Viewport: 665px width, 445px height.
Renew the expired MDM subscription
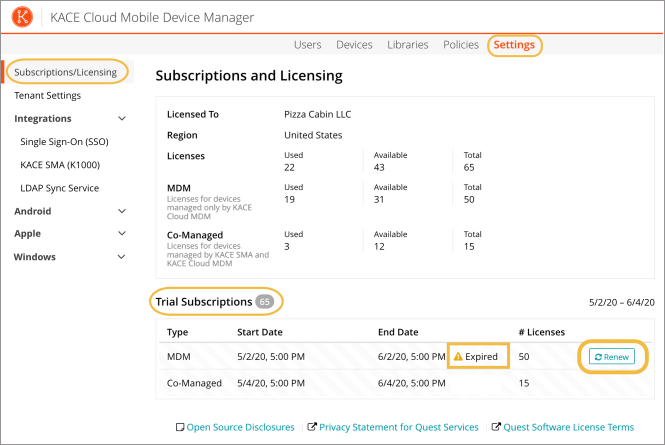click(x=612, y=357)
